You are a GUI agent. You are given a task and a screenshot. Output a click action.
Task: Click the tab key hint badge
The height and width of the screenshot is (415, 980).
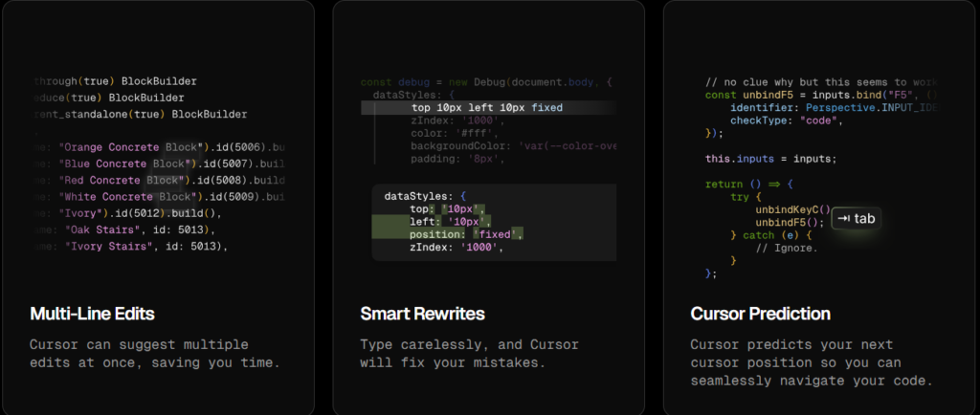pos(856,218)
